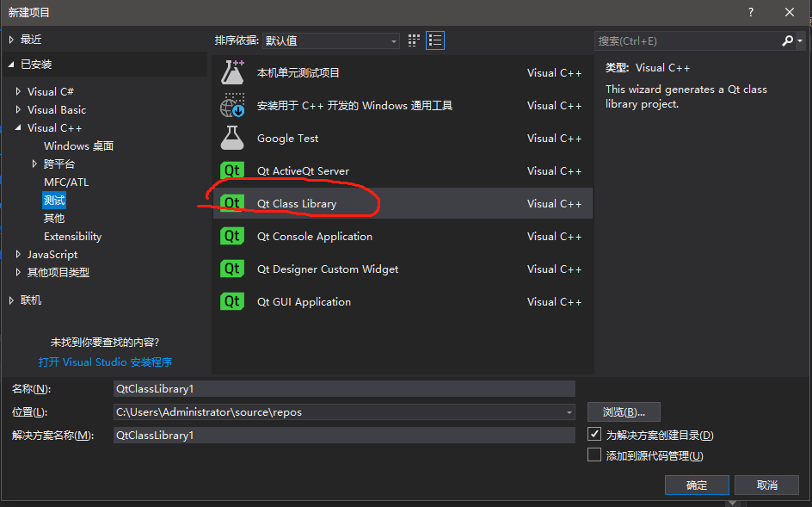Click the solution name input field
This screenshot has width=812, height=507.
[344, 435]
